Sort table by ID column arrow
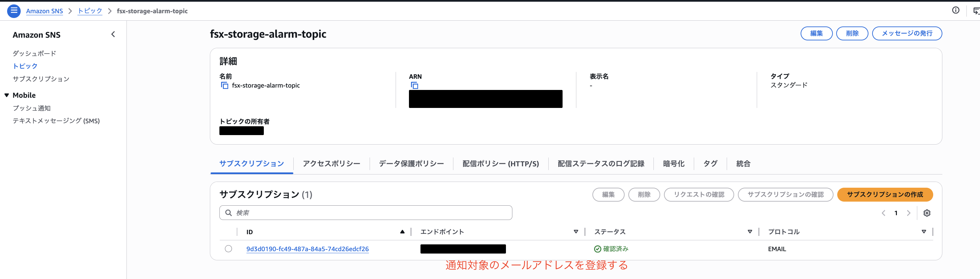The image size is (980, 279). (x=402, y=232)
